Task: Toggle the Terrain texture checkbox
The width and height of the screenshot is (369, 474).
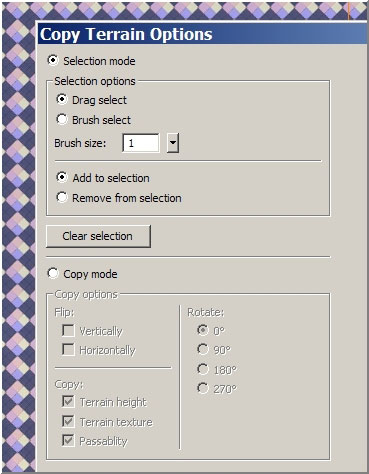Action: coord(68,421)
